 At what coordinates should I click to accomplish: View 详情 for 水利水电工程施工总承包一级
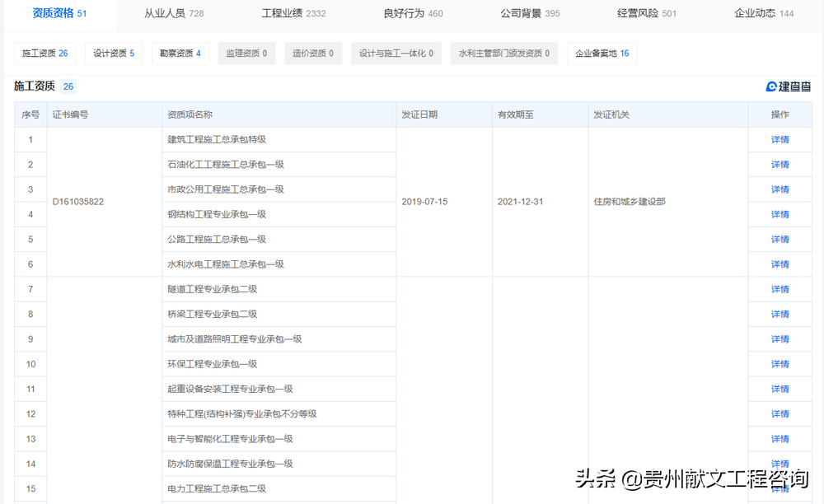[780, 264]
